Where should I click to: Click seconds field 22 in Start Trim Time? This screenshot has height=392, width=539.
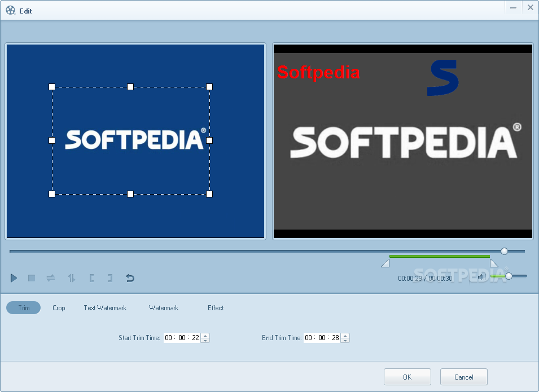click(x=196, y=338)
